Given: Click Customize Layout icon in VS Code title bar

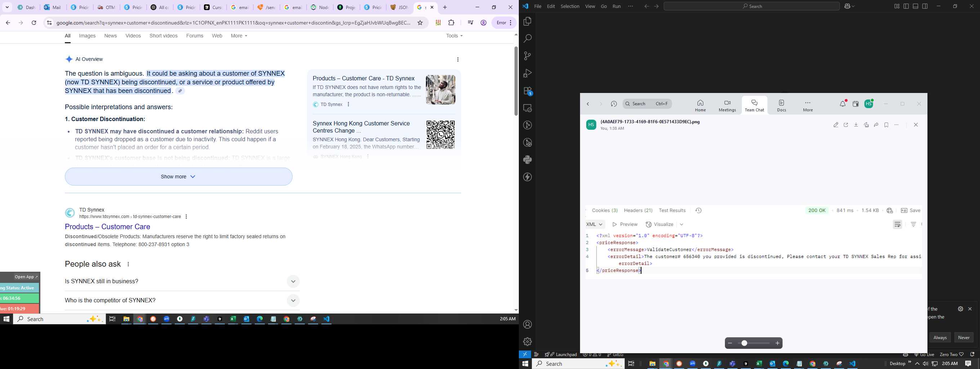Looking at the screenshot, I should pos(897,6).
